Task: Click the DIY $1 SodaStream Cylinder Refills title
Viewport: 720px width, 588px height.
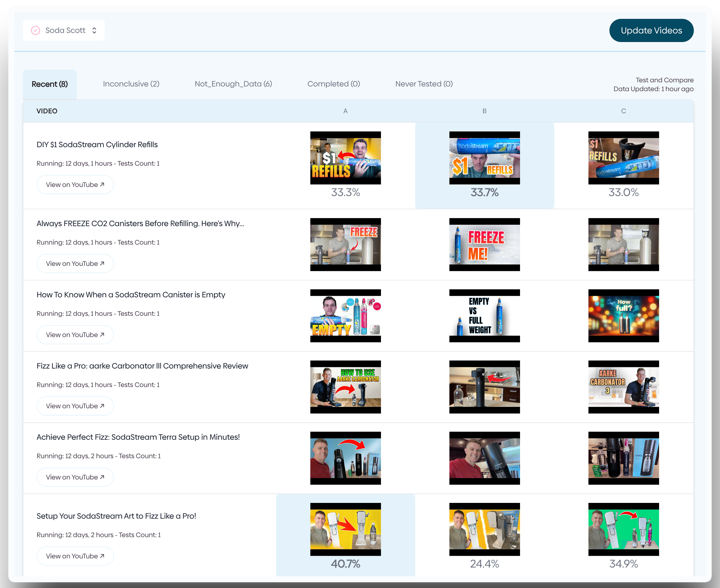Action: pos(97,145)
